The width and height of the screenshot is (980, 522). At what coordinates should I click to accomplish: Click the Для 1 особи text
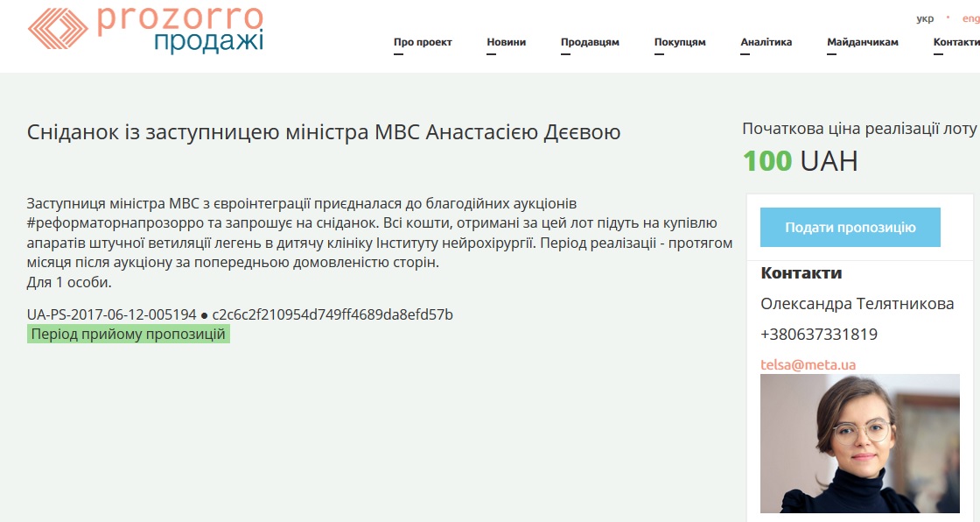(x=69, y=282)
